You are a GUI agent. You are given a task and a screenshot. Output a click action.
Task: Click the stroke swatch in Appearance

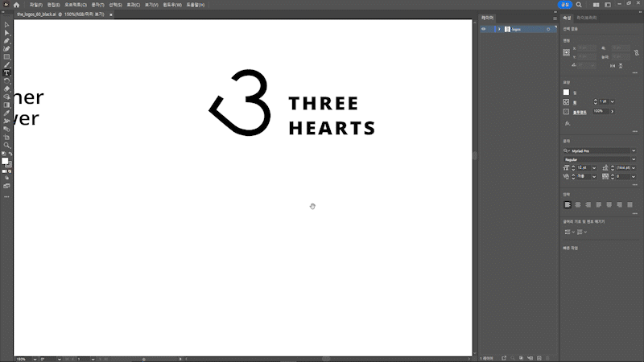567,102
